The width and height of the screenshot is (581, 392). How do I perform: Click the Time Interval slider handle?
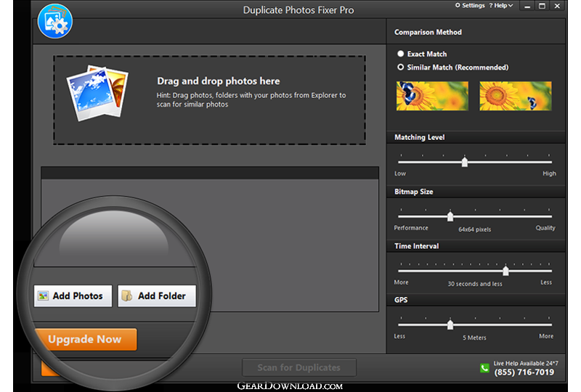click(505, 271)
